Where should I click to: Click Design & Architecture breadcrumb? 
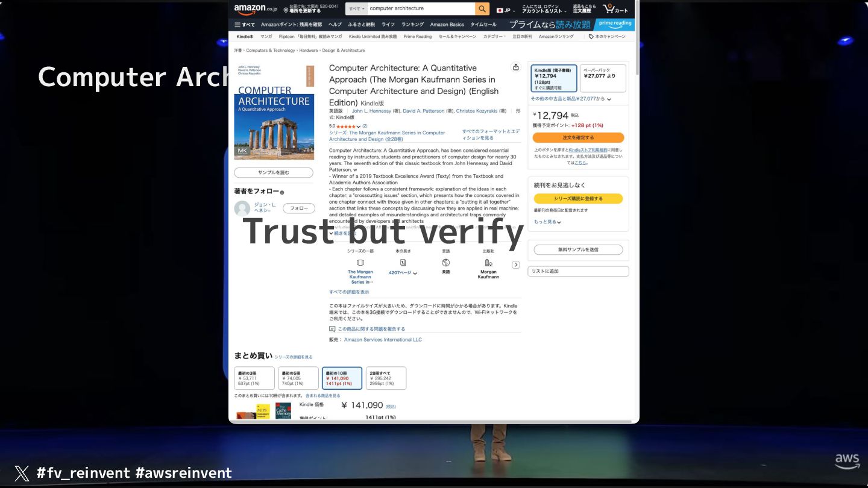(343, 51)
